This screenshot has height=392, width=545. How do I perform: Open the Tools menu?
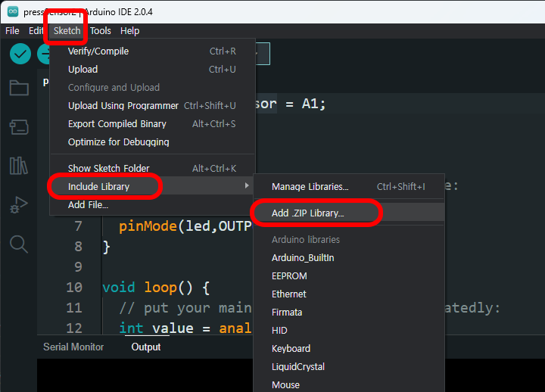101,31
